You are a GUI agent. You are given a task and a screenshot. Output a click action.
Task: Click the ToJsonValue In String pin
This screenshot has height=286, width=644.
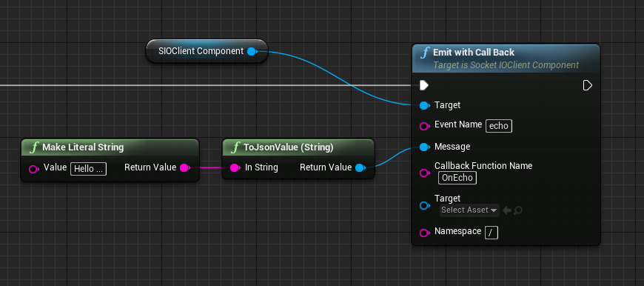pos(235,167)
